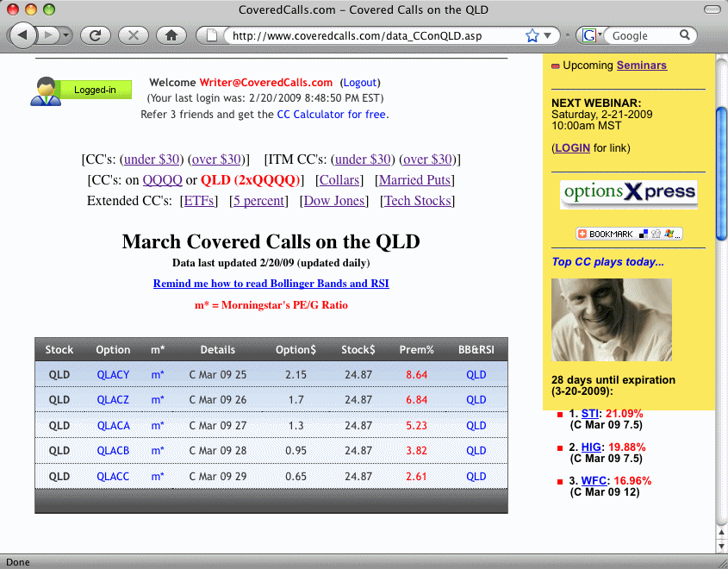Open Remind me how to read Bollinger Bands link
The height and width of the screenshot is (569, 728).
click(271, 284)
